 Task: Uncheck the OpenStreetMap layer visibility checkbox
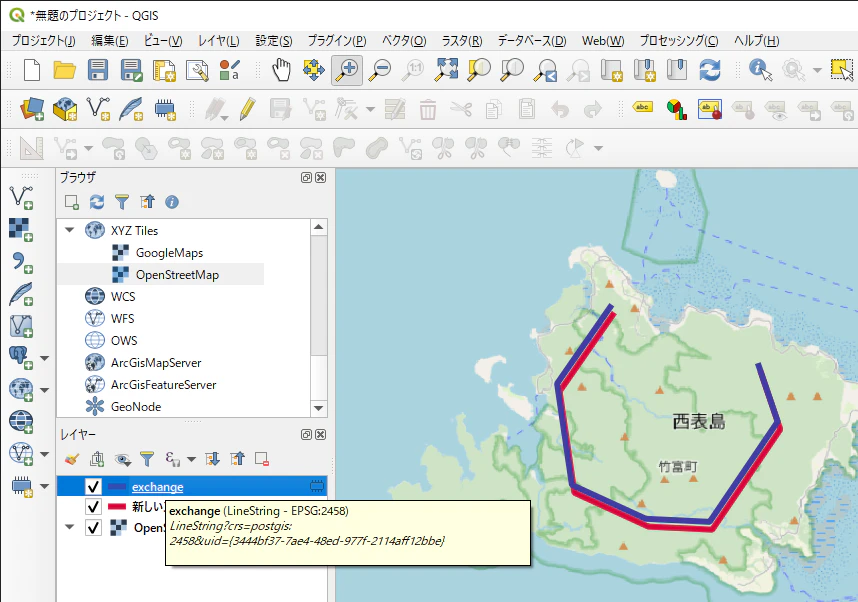click(x=94, y=527)
